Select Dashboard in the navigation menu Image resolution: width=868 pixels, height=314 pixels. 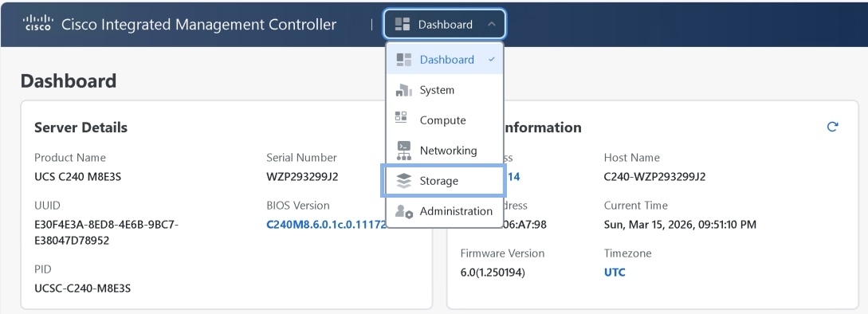click(445, 59)
